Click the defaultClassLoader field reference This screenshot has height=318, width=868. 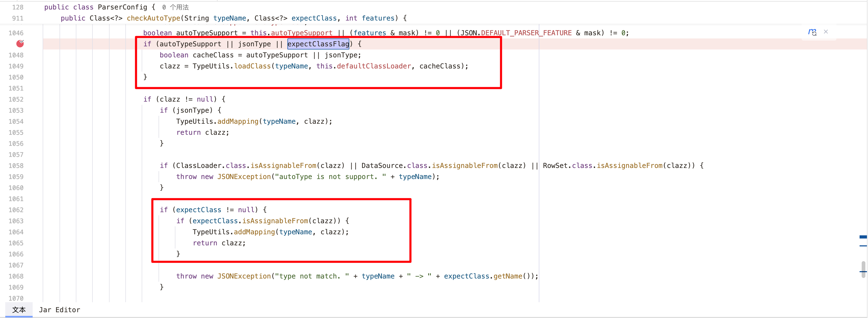coord(374,66)
